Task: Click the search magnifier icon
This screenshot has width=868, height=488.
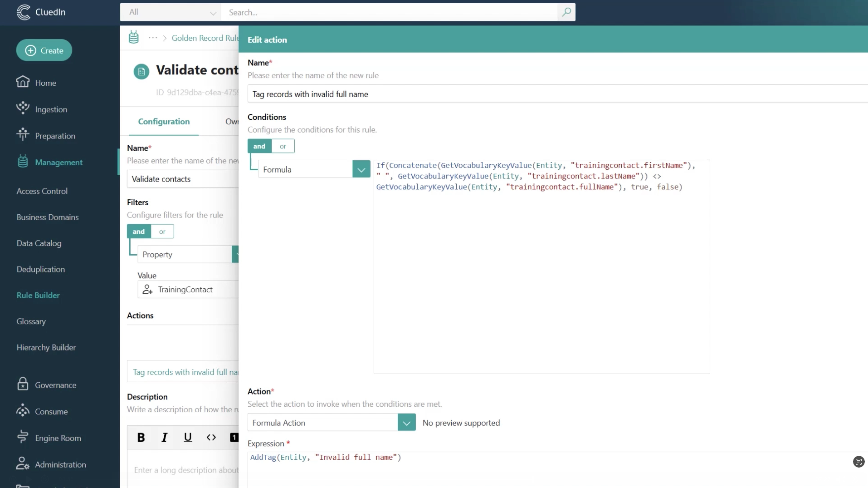Action: (x=566, y=12)
